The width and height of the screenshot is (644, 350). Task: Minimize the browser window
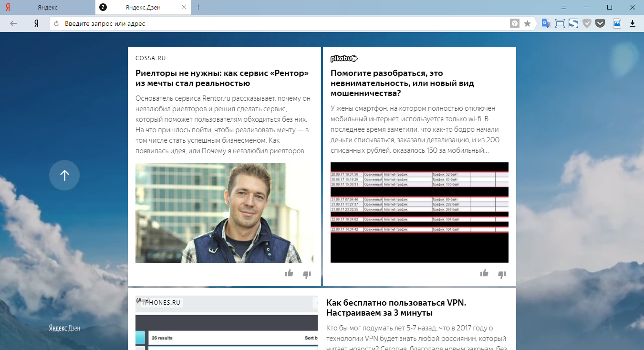(587, 7)
